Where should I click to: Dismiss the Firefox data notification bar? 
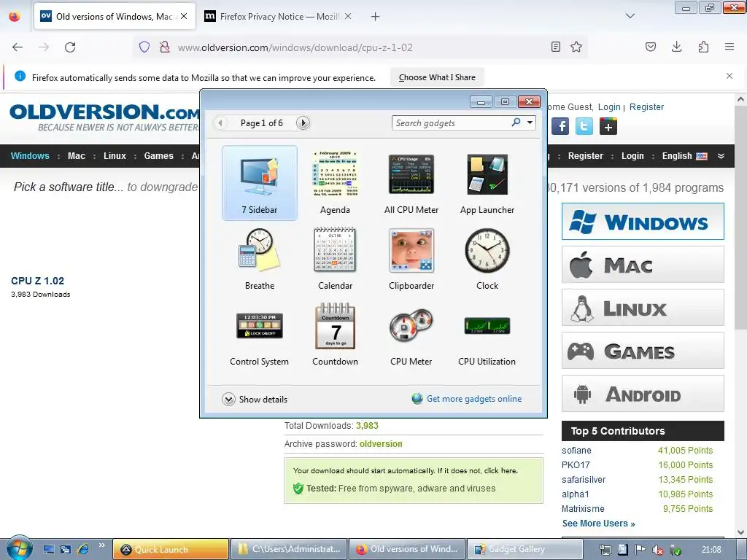[729, 76]
